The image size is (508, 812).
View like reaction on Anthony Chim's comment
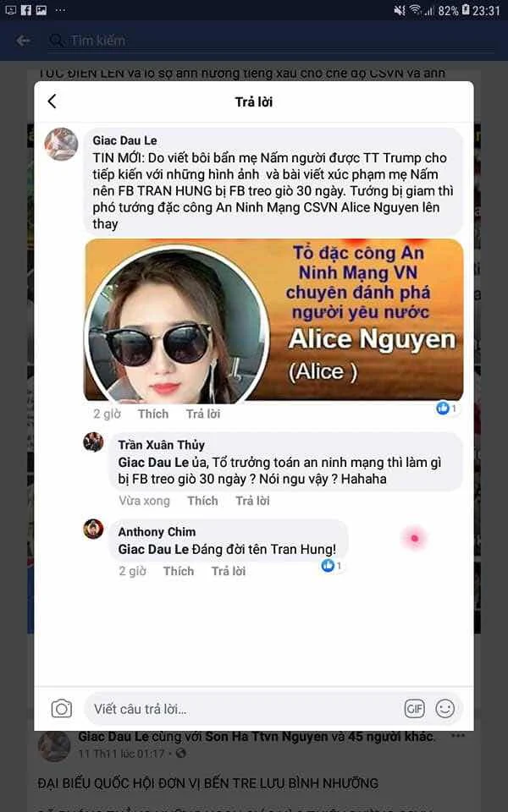coord(331,566)
